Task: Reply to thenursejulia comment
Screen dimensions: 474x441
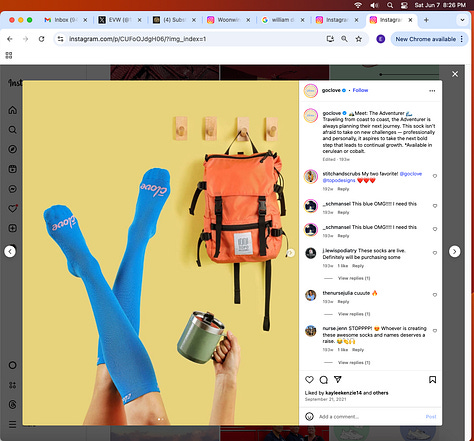Action: click(343, 302)
